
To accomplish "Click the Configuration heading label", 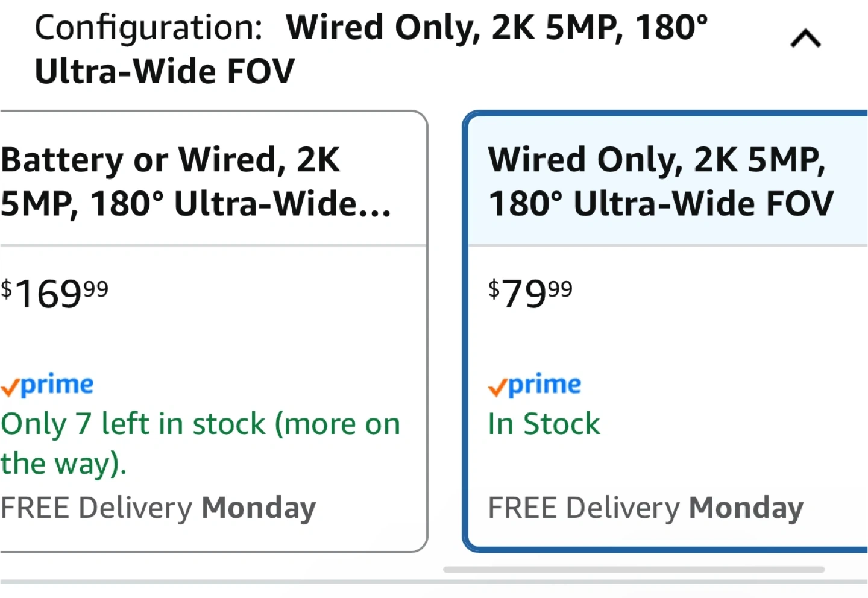I will (148, 28).
